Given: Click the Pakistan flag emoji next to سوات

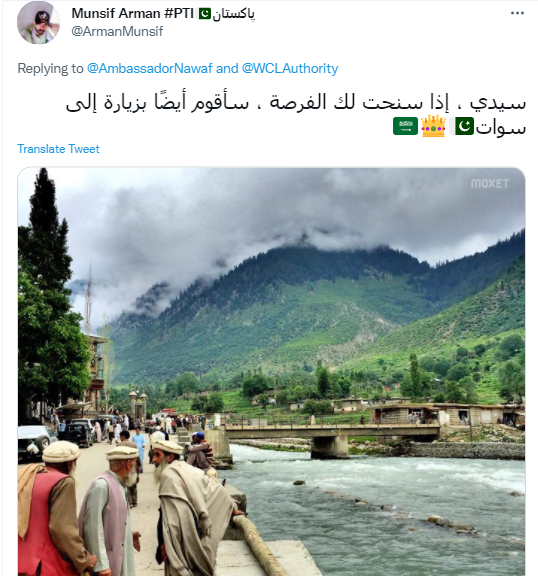Looking at the screenshot, I should tap(465, 126).
